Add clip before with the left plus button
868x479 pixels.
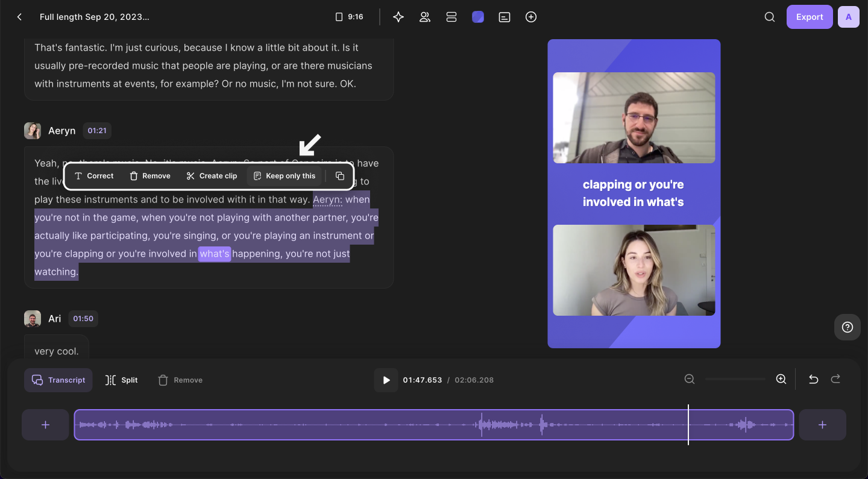click(45, 425)
